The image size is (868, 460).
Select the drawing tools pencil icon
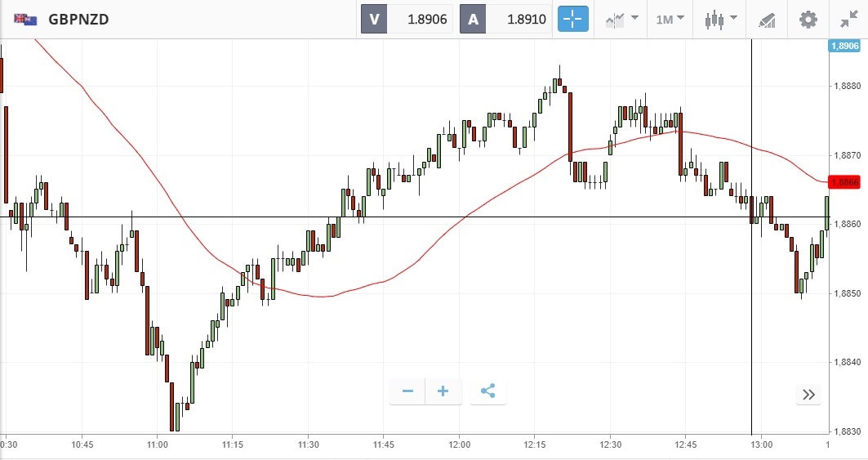click(x=767, y=19)
